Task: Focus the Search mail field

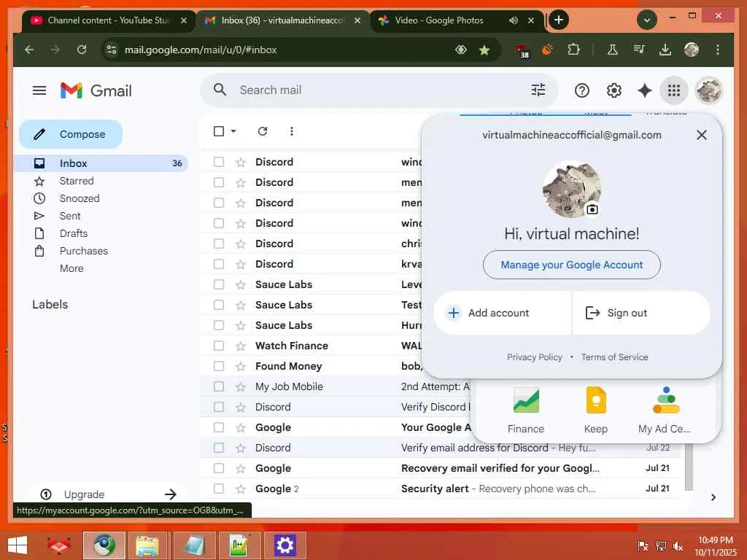Action: 379,90
